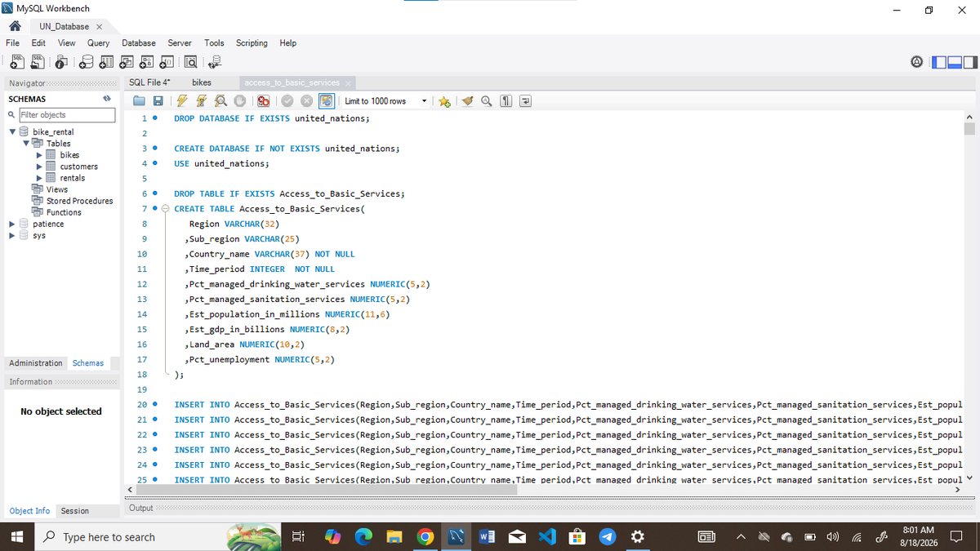Select the Object Info tab
The height and width of the screenshot is (551, 980).
pos(29,511)
